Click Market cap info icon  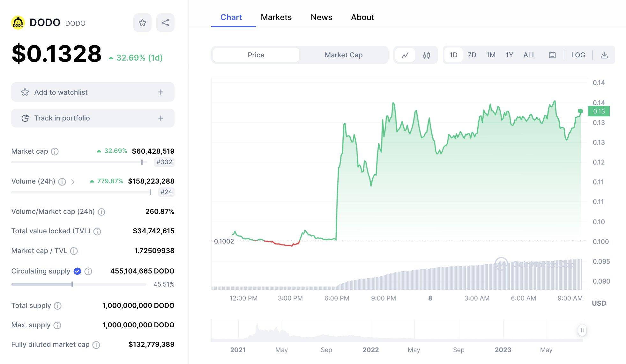55,151
